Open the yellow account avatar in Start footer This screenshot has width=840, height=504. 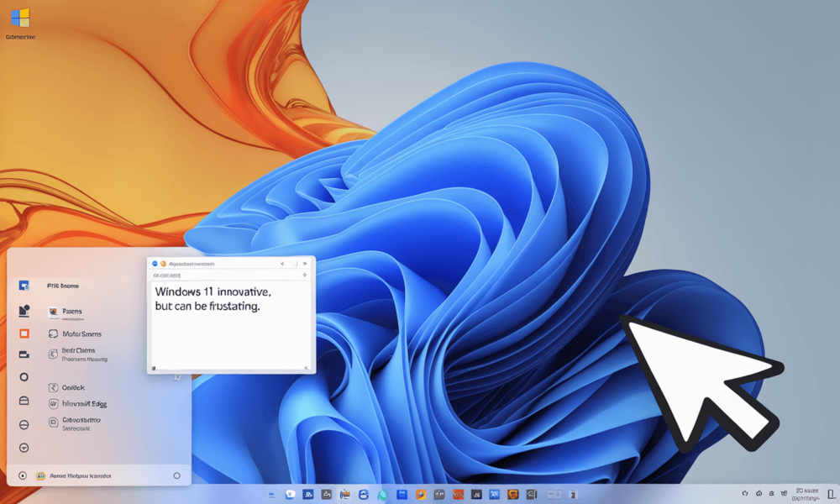tap(40, 475)
